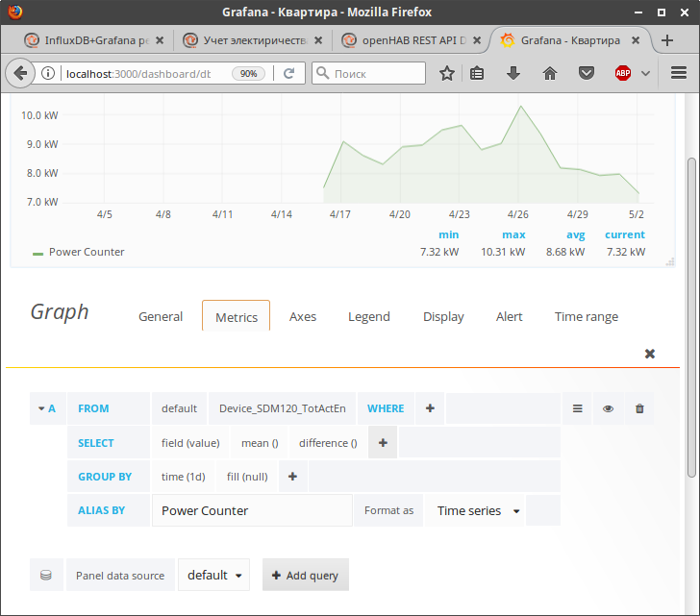Bookmark this page with the star icon

(447, 73)
